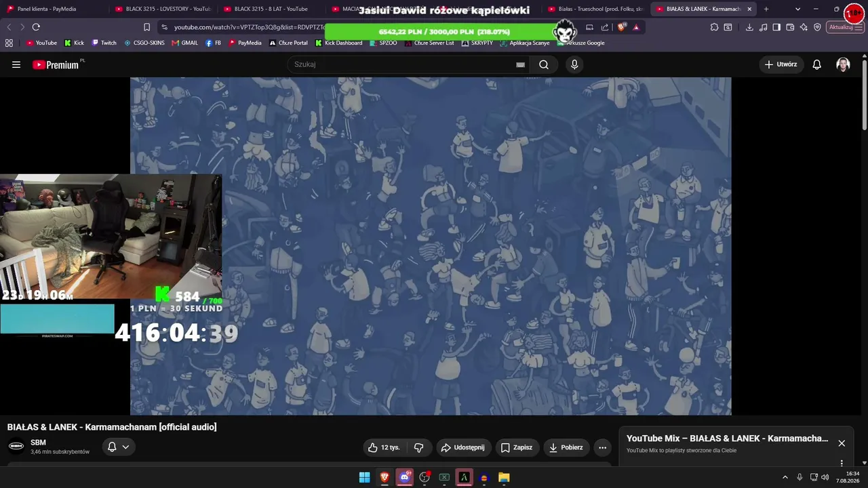This screenshot has height=488, width=868.
Task: Click the Utwórz create button
Action: (781, 64)
